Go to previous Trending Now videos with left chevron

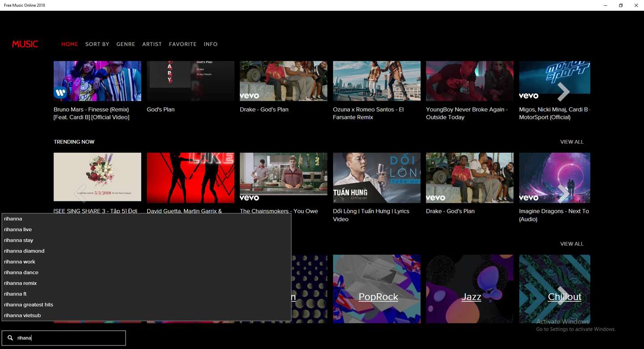click(x=80, y=193)
